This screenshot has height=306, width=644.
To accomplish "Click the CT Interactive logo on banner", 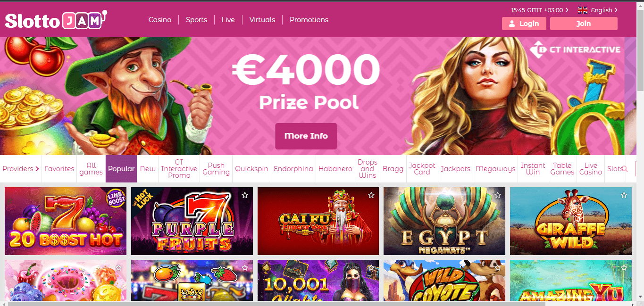I will point(575,50).
